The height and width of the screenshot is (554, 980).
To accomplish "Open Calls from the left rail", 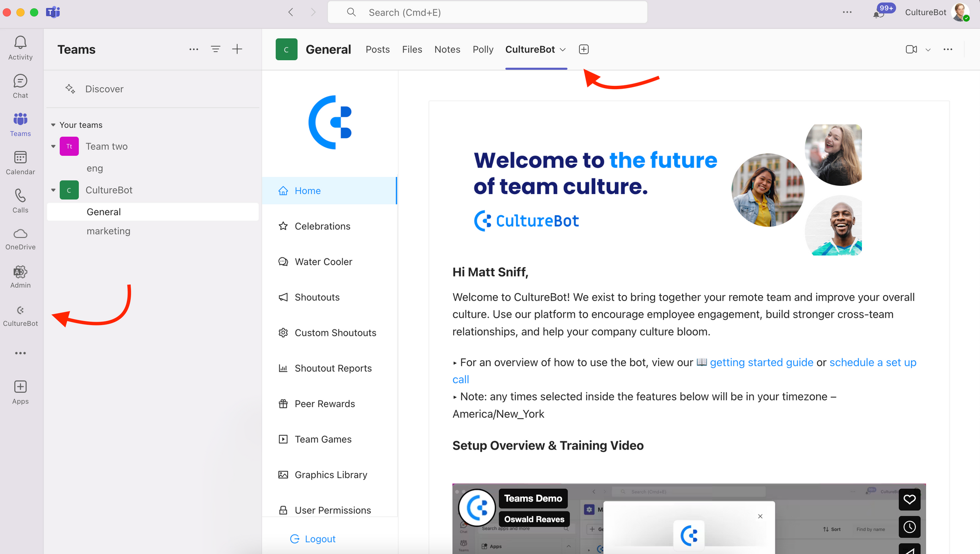I will point(20,201).
